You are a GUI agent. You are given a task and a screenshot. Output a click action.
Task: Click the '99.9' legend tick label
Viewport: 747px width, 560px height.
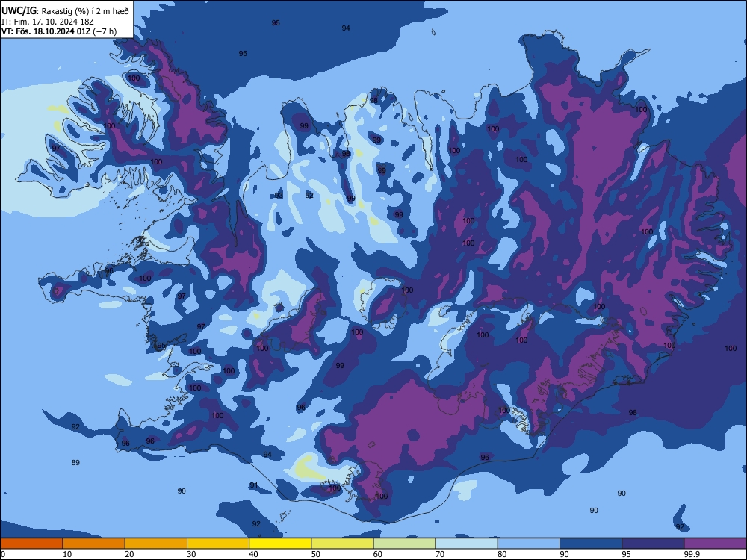tap(692, 554)
